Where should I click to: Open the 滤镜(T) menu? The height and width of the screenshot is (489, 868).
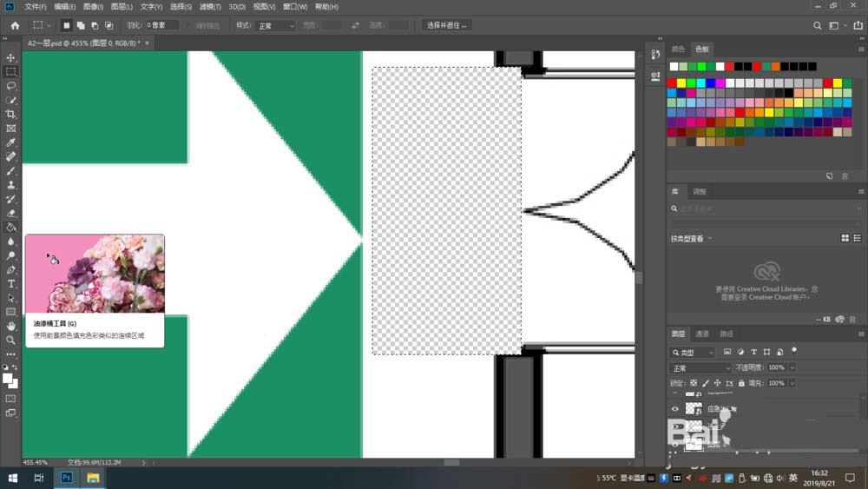pyautogui.click(x=210, y=6)
